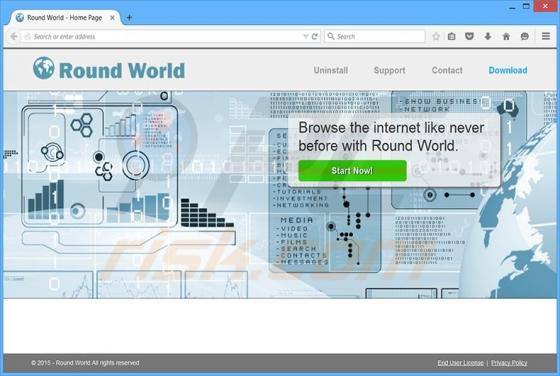Click the Round World site title text

122,70
